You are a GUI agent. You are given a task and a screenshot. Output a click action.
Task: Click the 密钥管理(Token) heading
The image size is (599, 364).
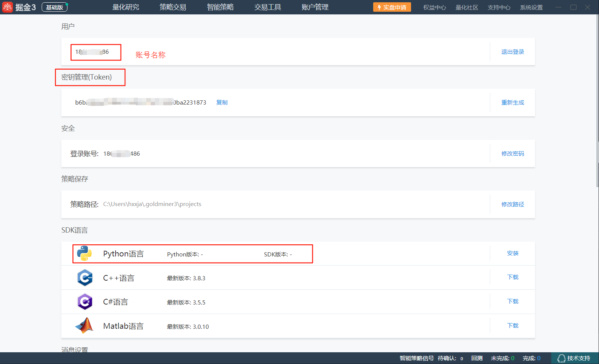(x=86, y=77)
